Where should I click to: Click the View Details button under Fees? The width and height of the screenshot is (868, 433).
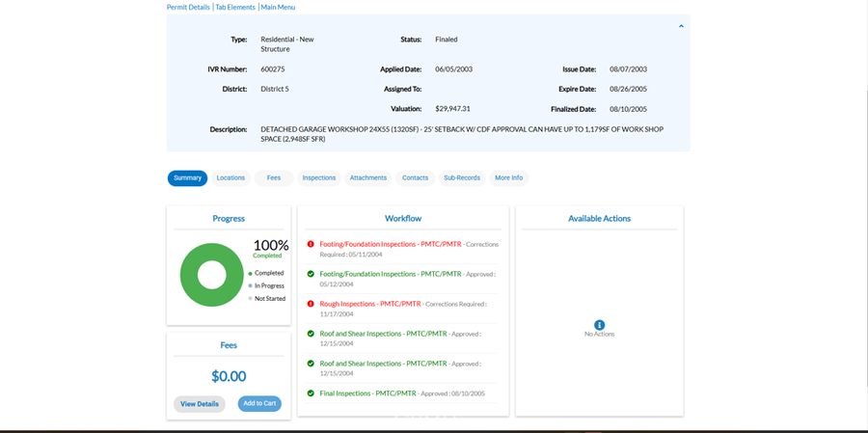[x=200, y=404]
